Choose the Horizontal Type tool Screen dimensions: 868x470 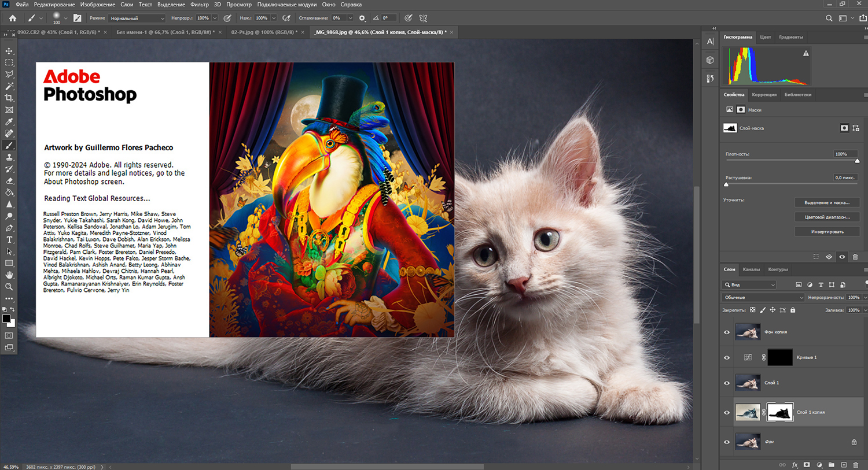tap(9, 239)
